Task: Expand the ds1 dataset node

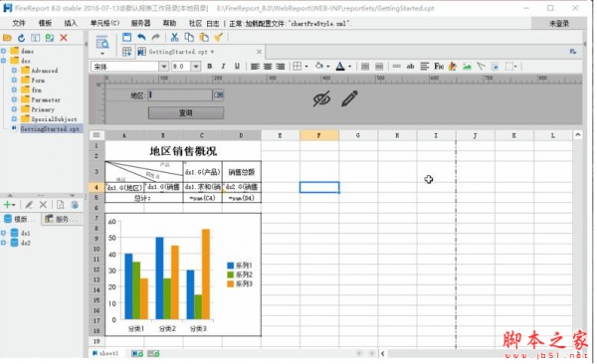Action: click(3, 233)
